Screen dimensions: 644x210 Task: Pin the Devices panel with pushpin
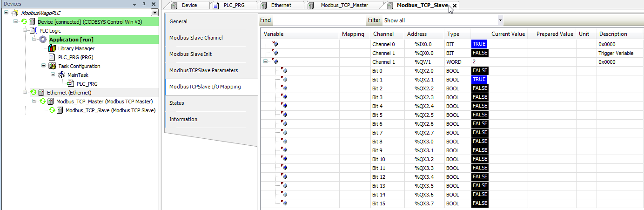point(144,4)
